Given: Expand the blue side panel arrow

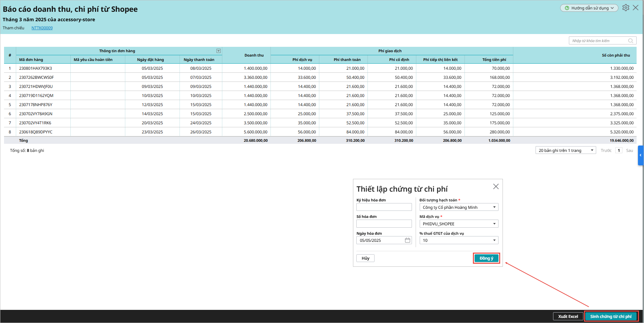Looking at the screenshot, I should (641, 155).
